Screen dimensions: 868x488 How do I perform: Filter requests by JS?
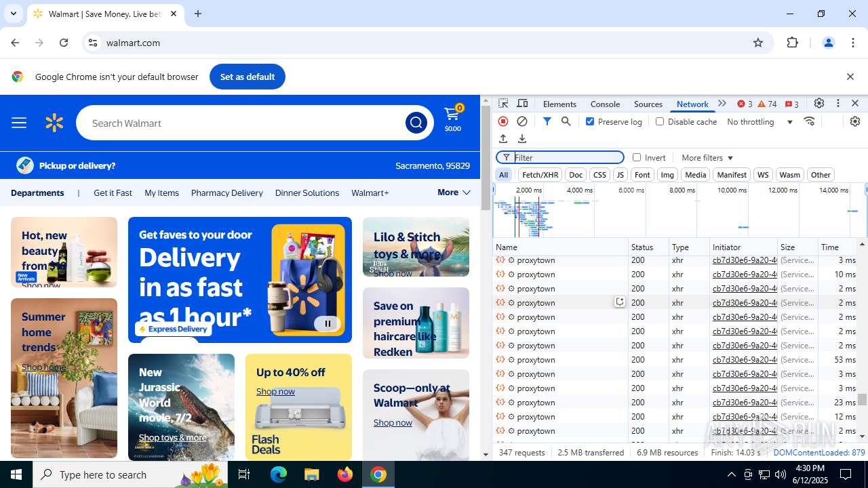coord(620,175)
